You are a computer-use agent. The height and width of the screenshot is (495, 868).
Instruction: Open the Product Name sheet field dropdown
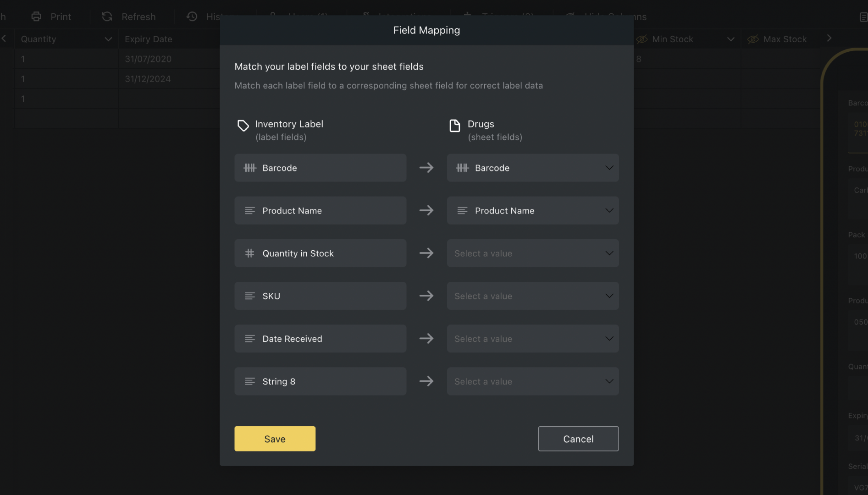tap(532, 210)
